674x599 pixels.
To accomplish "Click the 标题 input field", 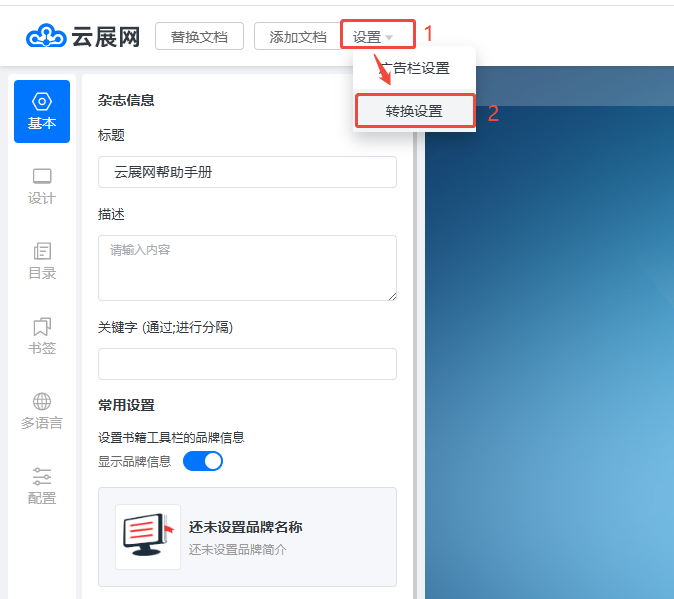I will click(x=247, y=172).
